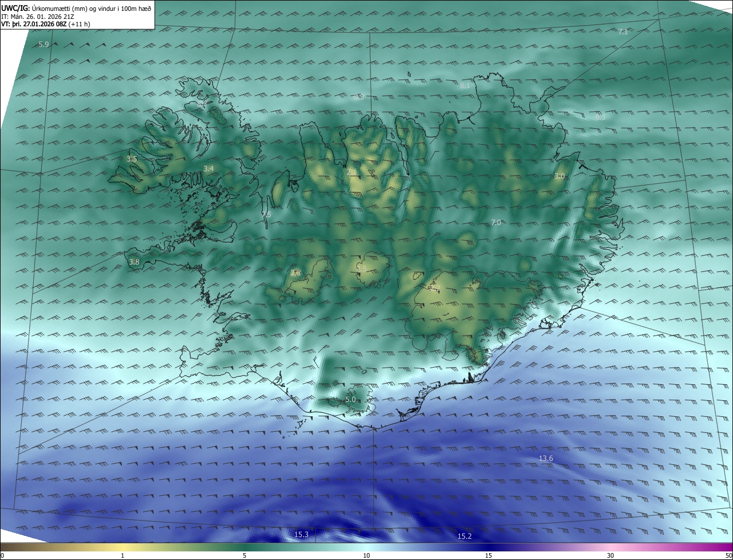Click the 3.4 value label on the map
Screen dimensions: 733x560
(x=208, y=168)
